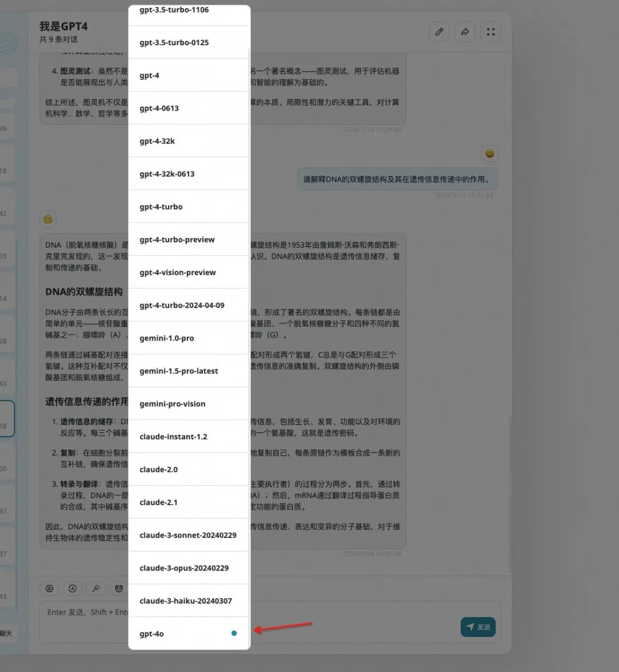This screenshot has width=619, height=672.
Task: Select gpt-4o from the model list
Action: click(x=152, y=634)
